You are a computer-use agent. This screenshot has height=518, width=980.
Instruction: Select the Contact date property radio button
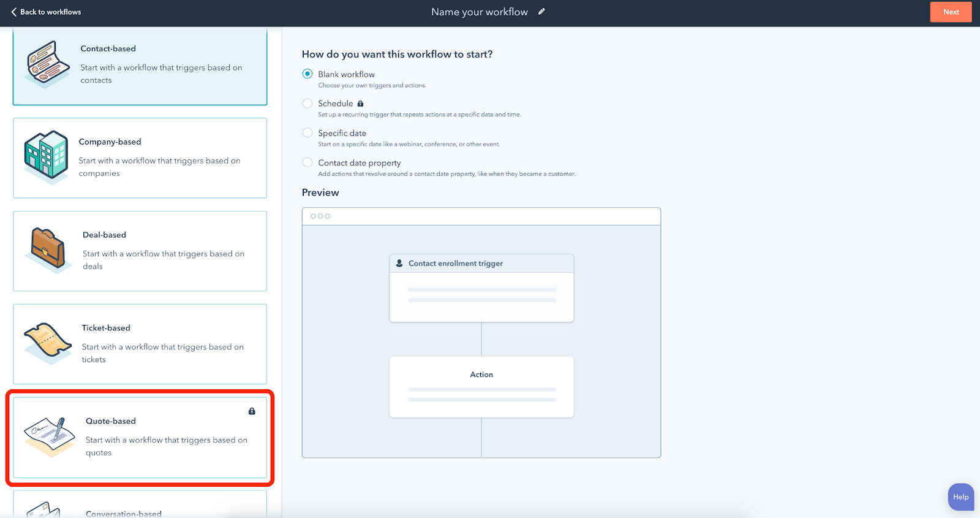[x=307, y=162]
